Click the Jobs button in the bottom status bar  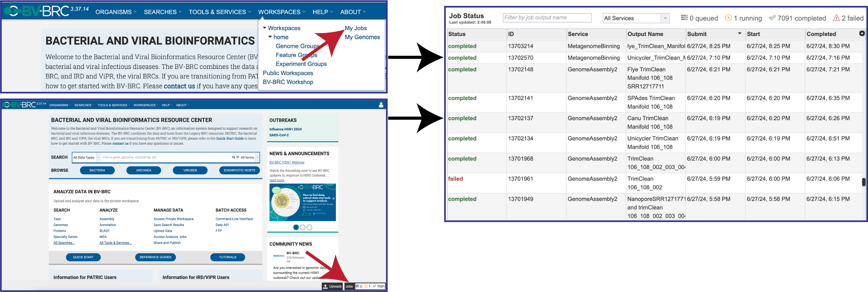coord(349,286)
